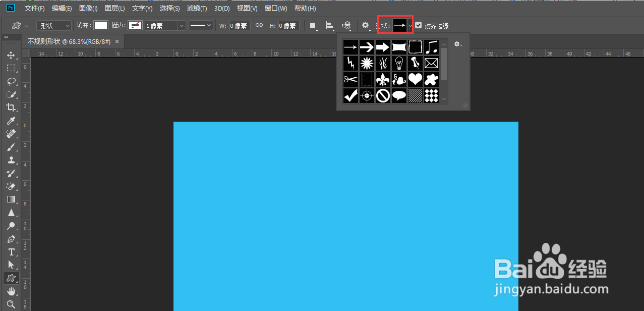
Task: Click the stroke color swatch
Action: [x=135, y=25]
